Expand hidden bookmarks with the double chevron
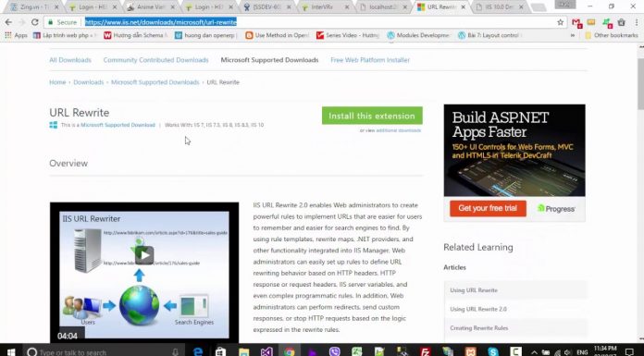Viewport: 644px width, 356px height. tap(573, 35)
